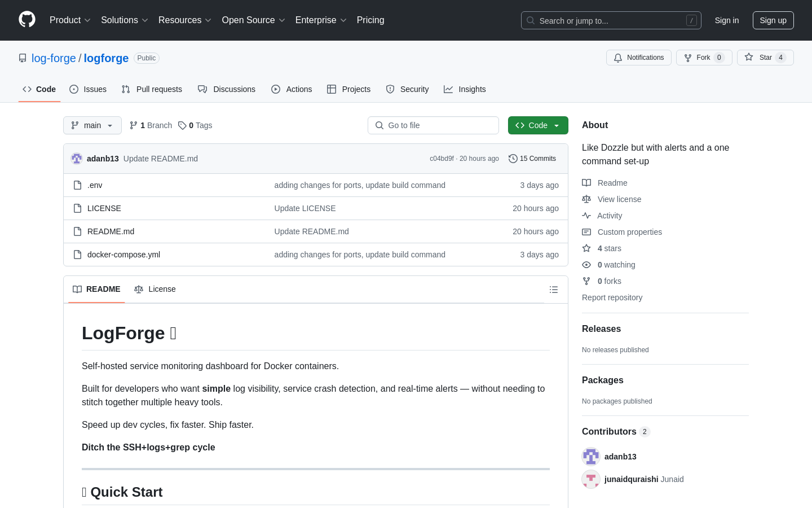Viewport: 812px width, 508px height.
Task: Open the LICENSE file
Action: point(104,208)
